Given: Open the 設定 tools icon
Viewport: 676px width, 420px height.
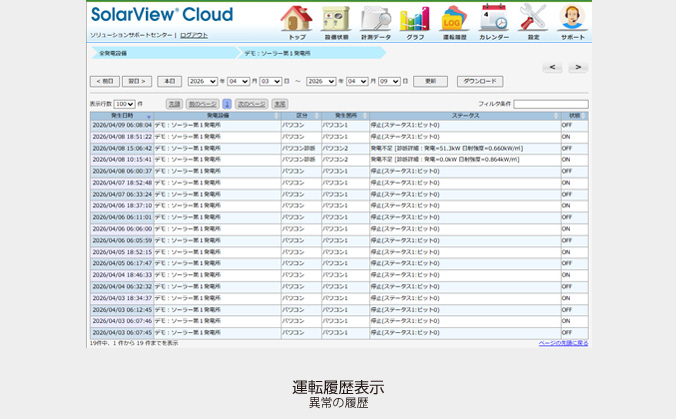Looking at the screenshot, I should coord(533,21).
